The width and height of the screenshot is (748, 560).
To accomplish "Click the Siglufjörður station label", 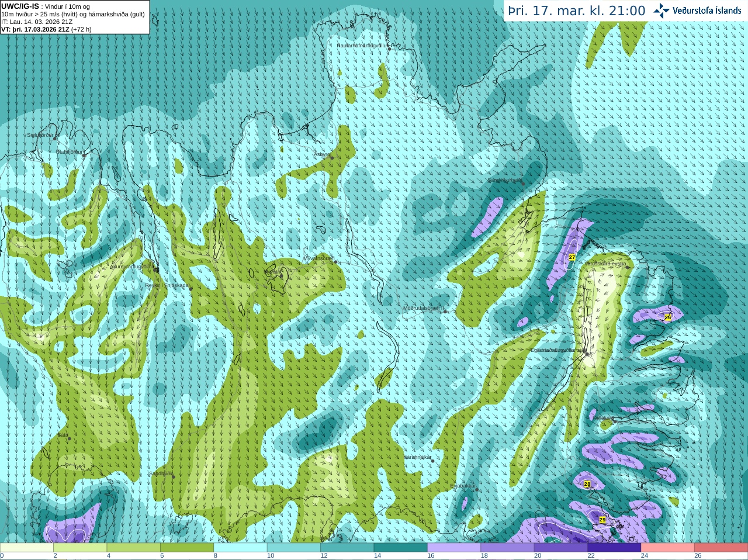I will (40, 135).
